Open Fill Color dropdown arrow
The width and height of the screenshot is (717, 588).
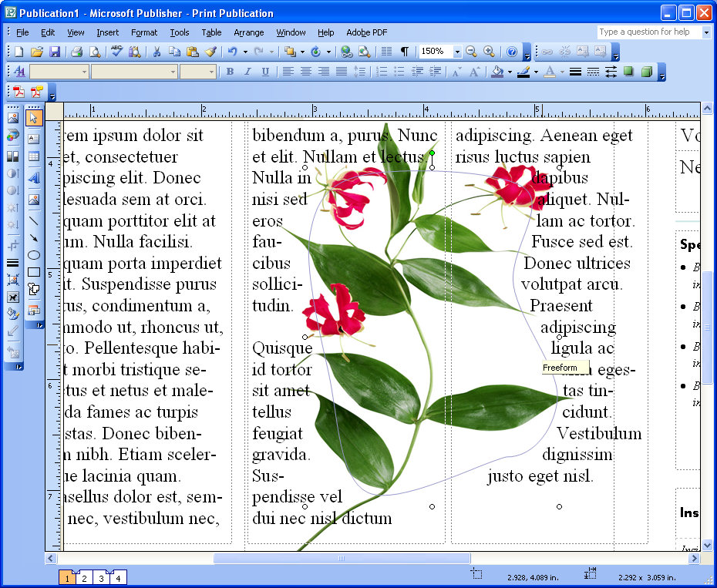tap(510, 72)
